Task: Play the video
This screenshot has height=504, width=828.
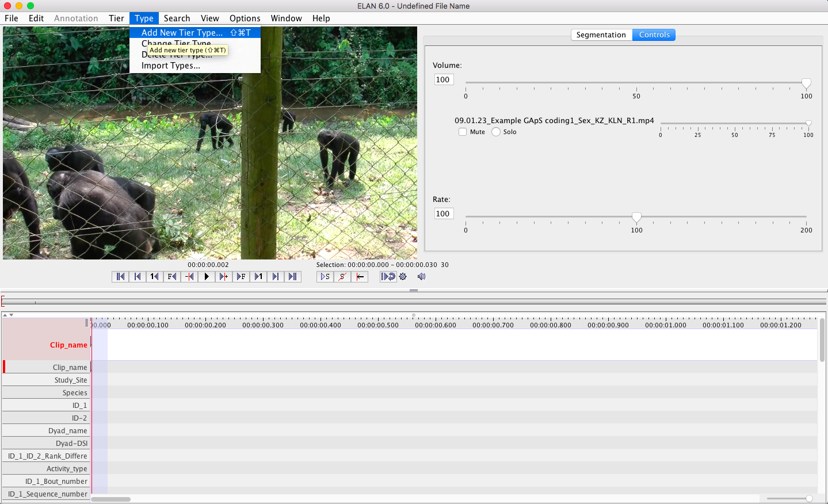Action: coord(207,277)
